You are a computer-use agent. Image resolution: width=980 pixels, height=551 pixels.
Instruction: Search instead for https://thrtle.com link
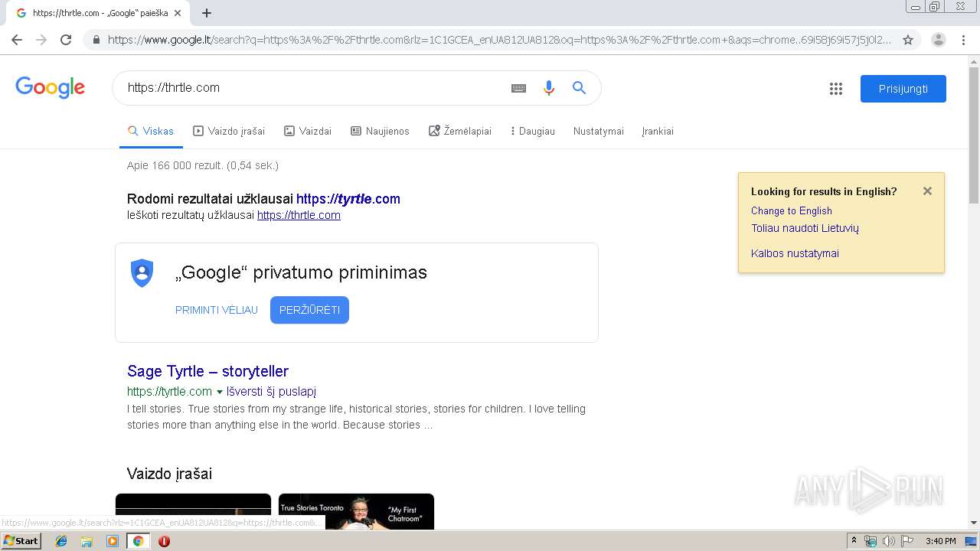[299, 215]
